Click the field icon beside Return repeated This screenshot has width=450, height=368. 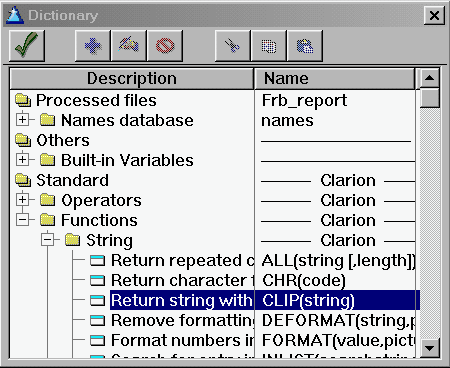[x=98, y=260]
